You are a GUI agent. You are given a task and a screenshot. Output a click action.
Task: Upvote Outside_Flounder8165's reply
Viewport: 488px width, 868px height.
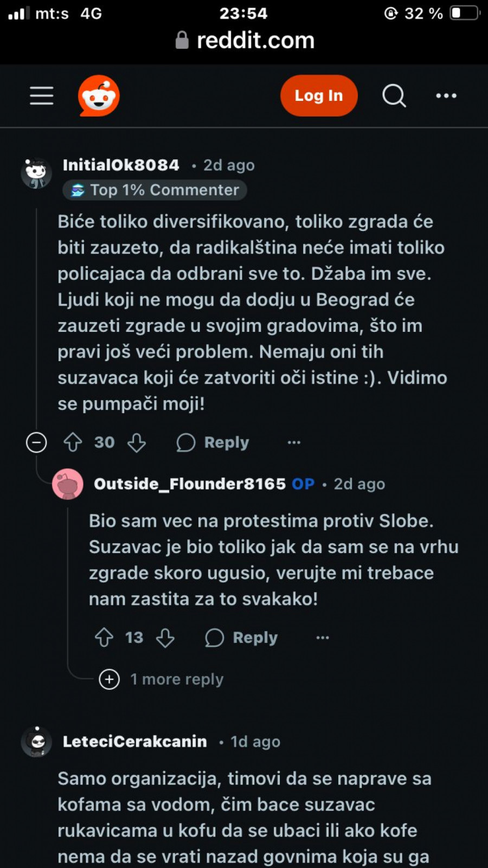(104, 638)
